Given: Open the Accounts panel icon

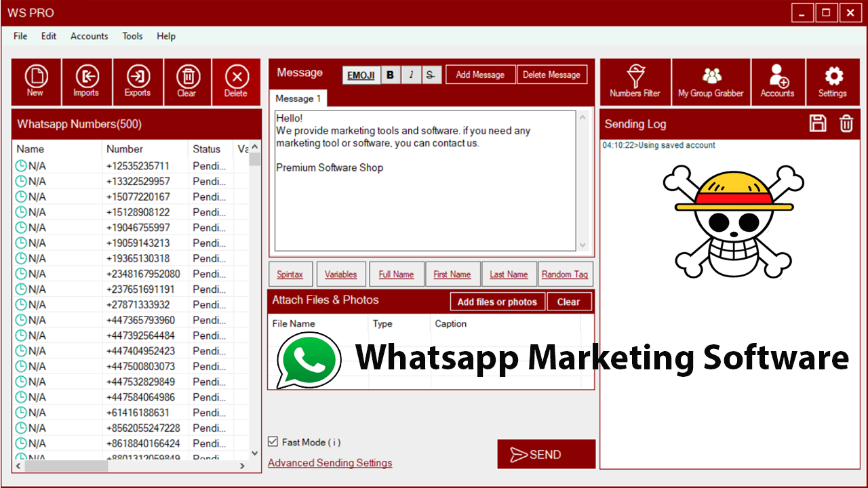Looking at the screenshot, I should 777,81.
